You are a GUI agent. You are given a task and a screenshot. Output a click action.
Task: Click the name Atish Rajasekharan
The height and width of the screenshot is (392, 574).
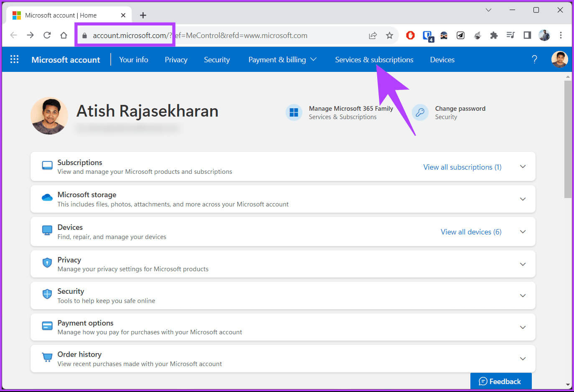(x=147, y=111)
